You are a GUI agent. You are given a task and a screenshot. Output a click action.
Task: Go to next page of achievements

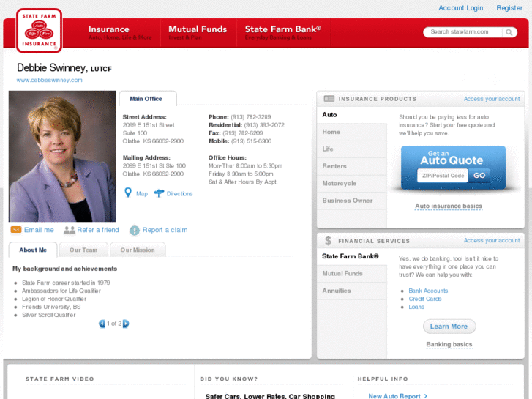[x=126, y=324]
